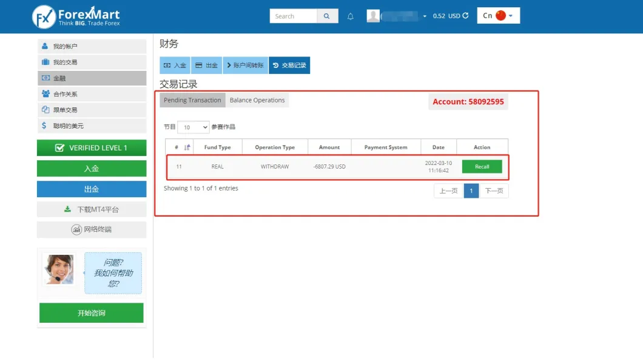Switch to the Balance Operations tab
This screenshot has height=364, width=643.
[x=257, y=101]
